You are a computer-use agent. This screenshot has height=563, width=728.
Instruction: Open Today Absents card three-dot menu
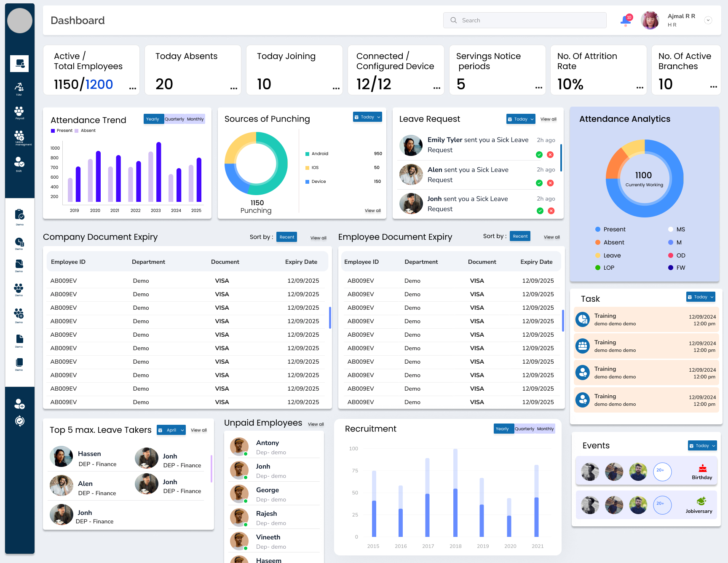(234, 88)
